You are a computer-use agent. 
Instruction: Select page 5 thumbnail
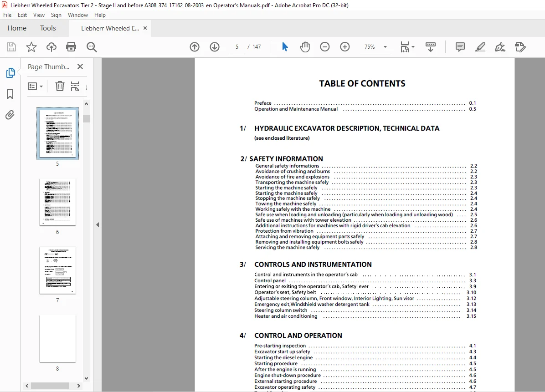tap(58, 134)
